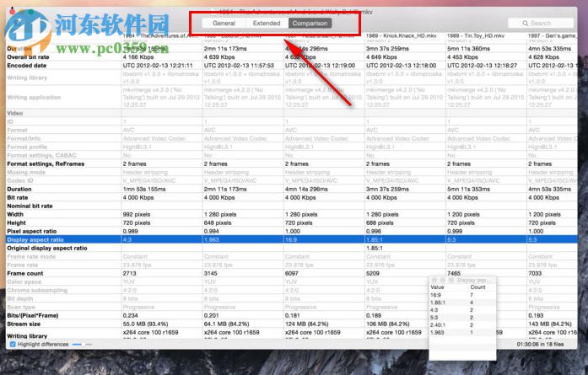Click the 4 166 Kbps cell

(138, 57)
